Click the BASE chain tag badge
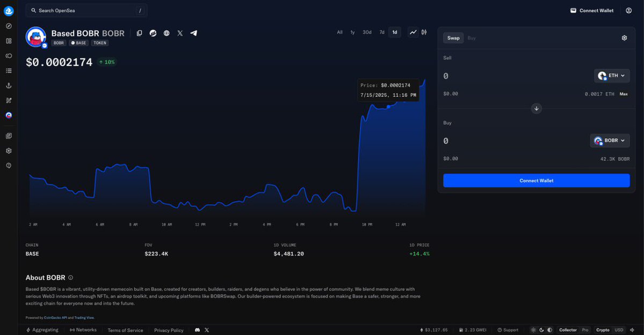Image resolution: width=644 pixels, height=335 pixels. tap(78, 42)
